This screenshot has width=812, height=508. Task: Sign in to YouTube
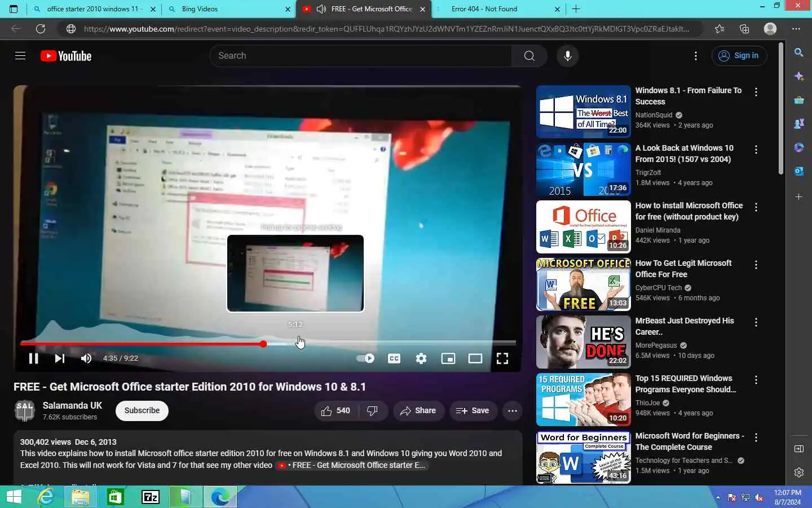click(x=739, y=55)
